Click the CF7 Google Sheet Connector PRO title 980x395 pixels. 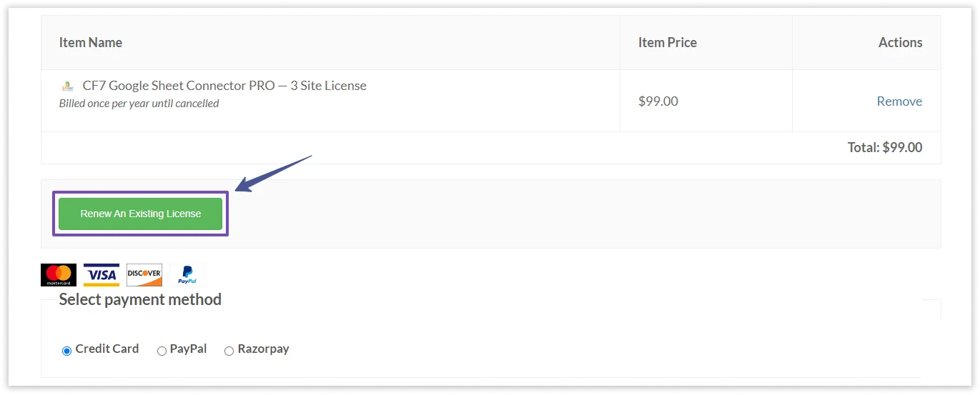(224, 86)
